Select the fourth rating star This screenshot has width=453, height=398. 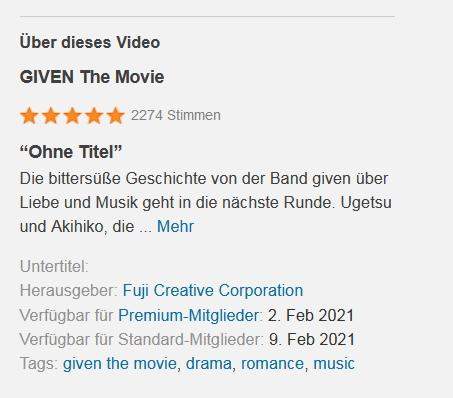coord(94,116)
